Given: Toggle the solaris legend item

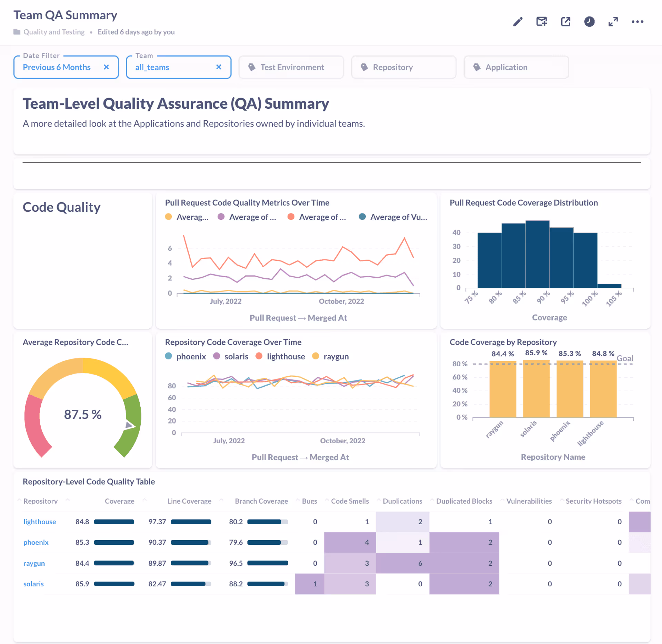Looking at the screenshot, I should (236, 356).
